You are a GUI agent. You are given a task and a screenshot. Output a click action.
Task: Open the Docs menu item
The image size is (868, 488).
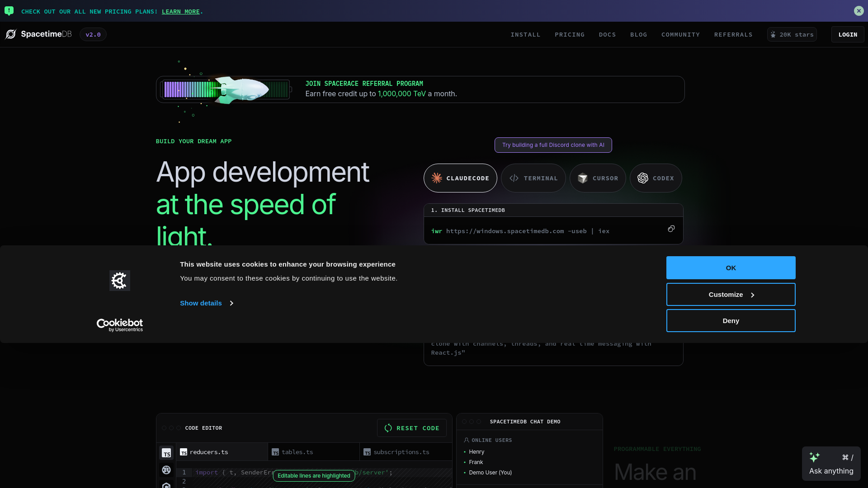tap(607, 35)
